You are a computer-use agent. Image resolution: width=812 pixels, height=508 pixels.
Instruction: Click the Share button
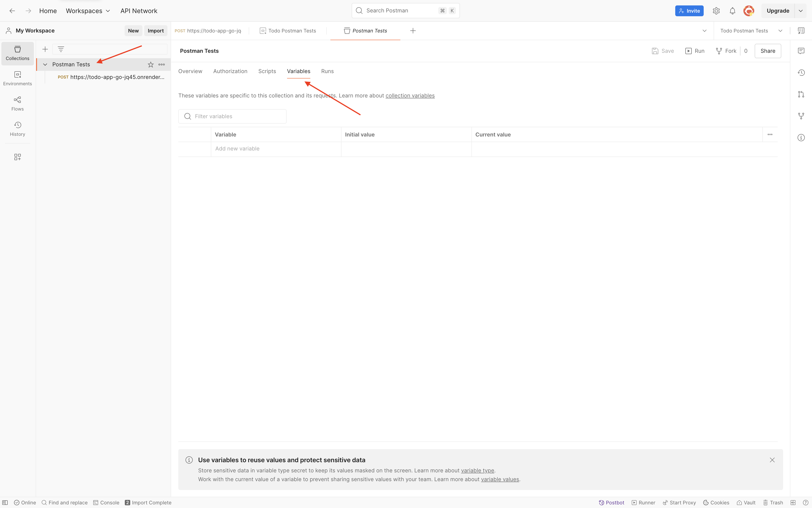pos(768,51)
